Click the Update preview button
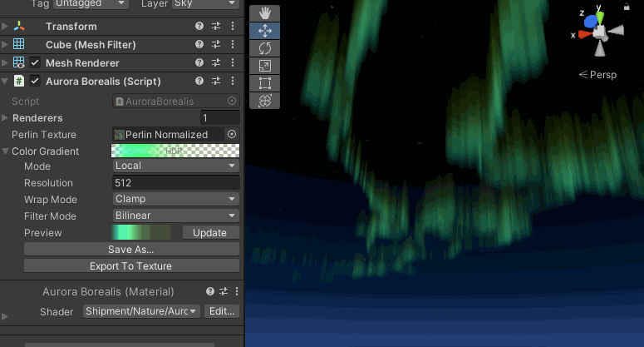 (x=211, y=233)
